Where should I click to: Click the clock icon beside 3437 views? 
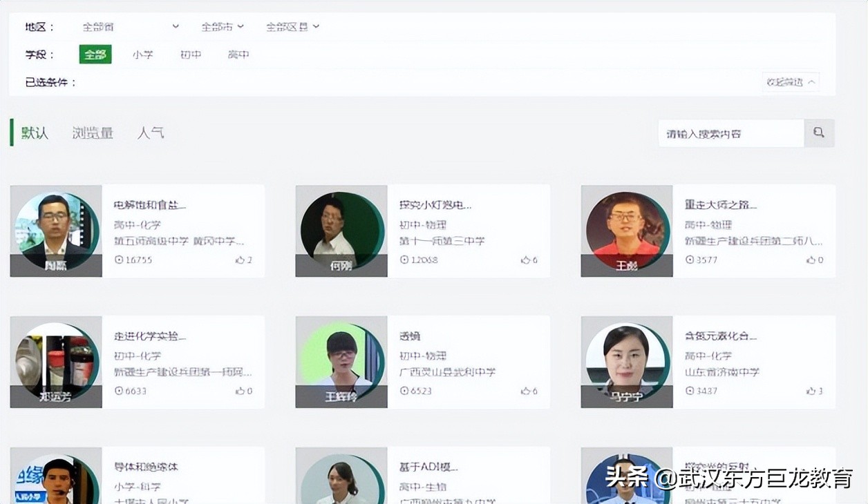coord(688,391)
